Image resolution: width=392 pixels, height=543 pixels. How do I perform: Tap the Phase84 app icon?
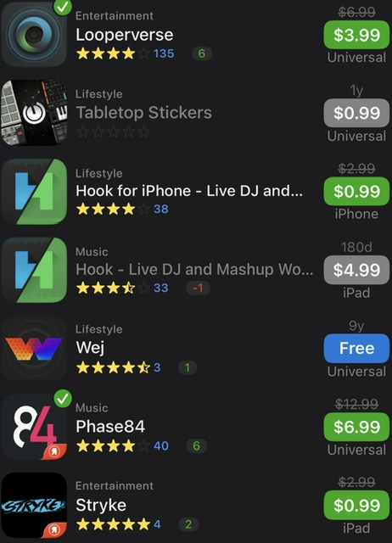(34, 427)
